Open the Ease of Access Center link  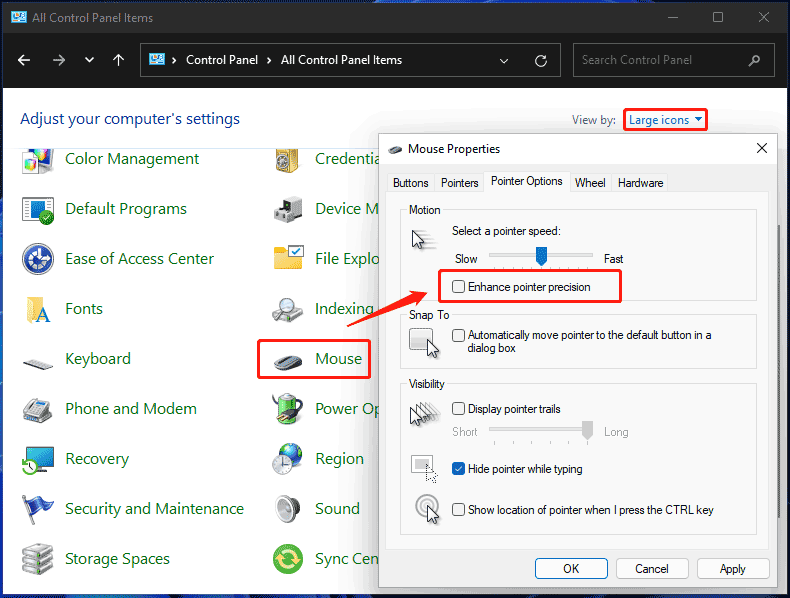140,258
